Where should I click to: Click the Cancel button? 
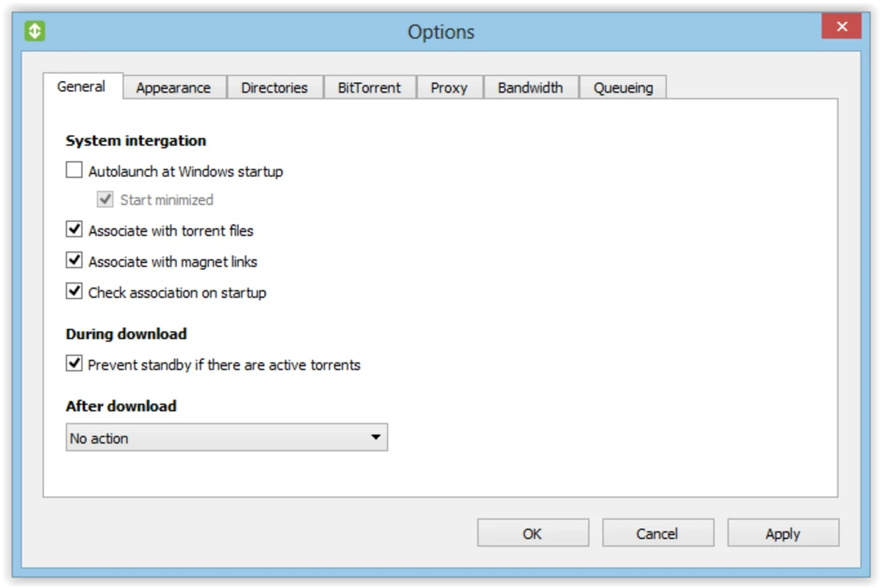point(658,533)
